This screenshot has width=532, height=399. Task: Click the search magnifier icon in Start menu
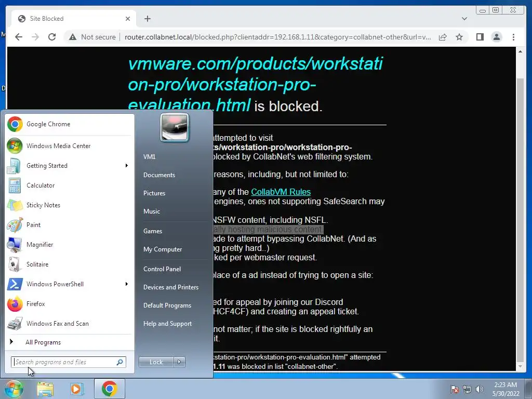point(120,362)
